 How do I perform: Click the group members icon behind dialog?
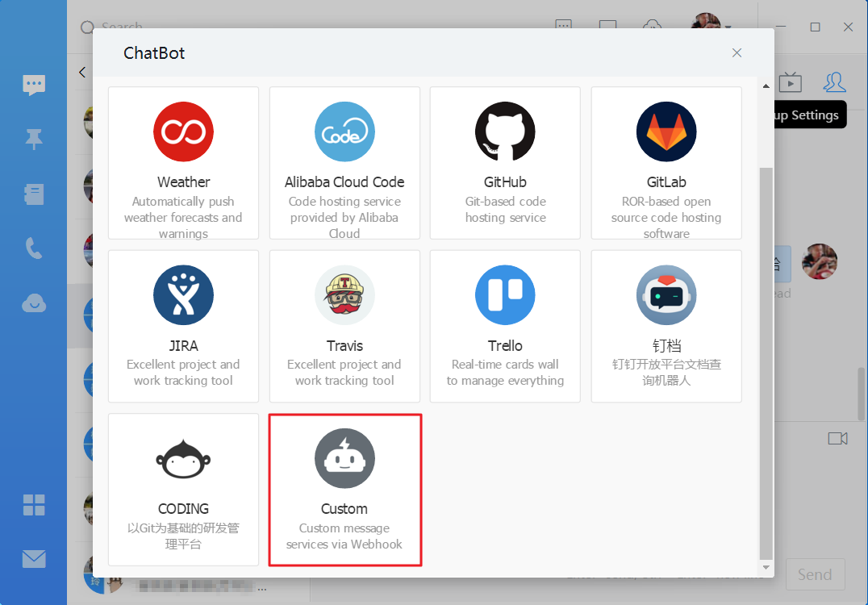(x=834, y=82)
